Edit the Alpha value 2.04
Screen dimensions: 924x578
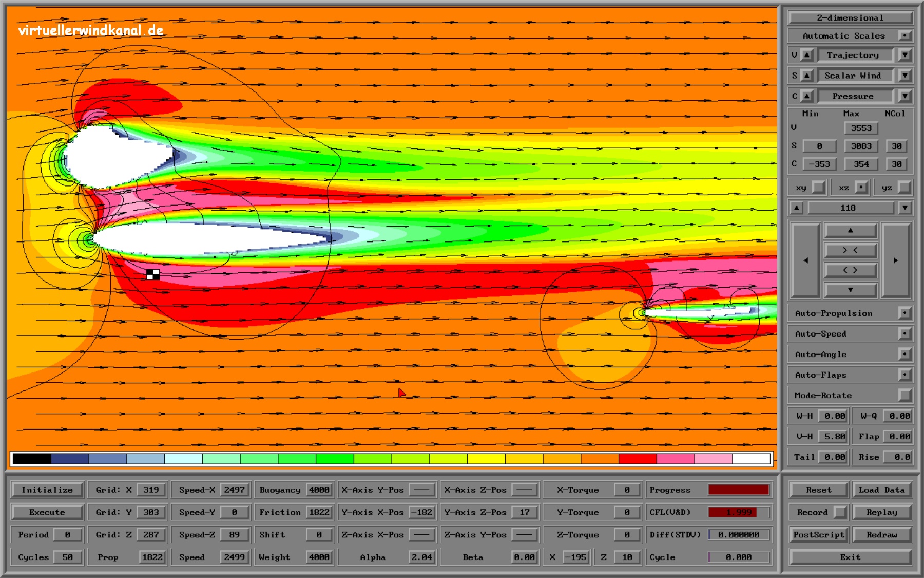point(422,557)
